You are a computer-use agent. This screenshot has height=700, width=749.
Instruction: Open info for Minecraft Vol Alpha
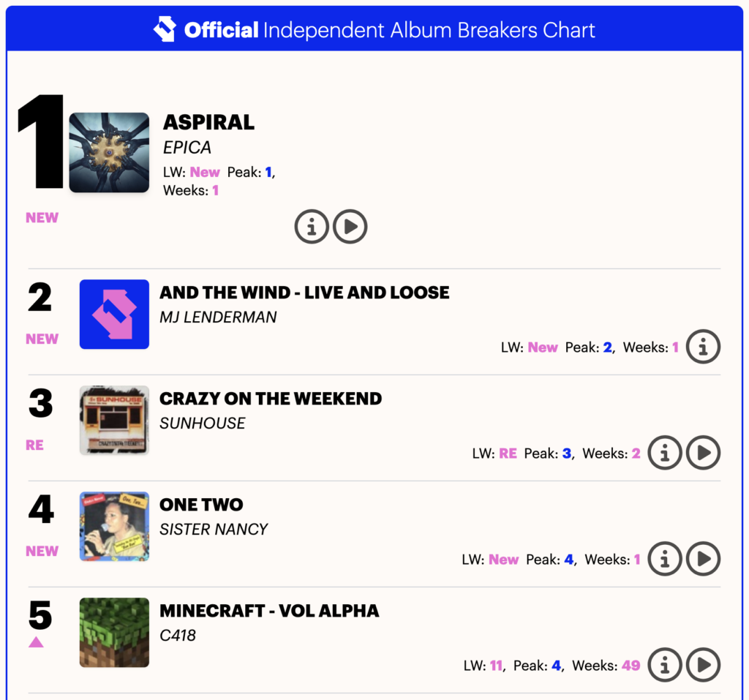click(x=665, y=666)
